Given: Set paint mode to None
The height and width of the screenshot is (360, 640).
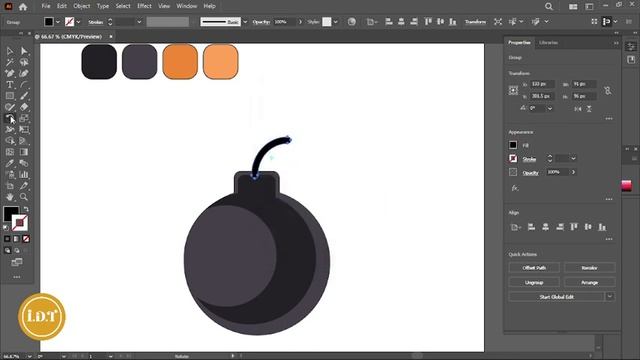Looking at the screenshot, I should tap(26, 239).
